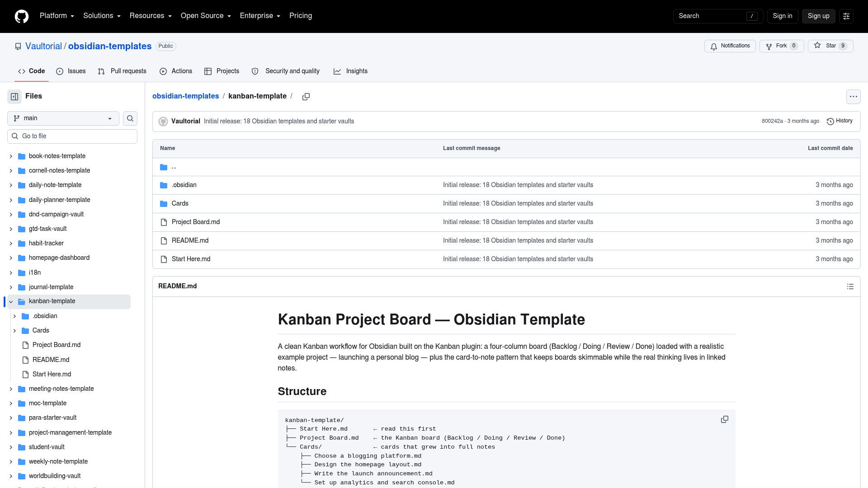Open the global navigation settings icon
The height and width of the screenshot is (488, 868).
tap(846, 16)
